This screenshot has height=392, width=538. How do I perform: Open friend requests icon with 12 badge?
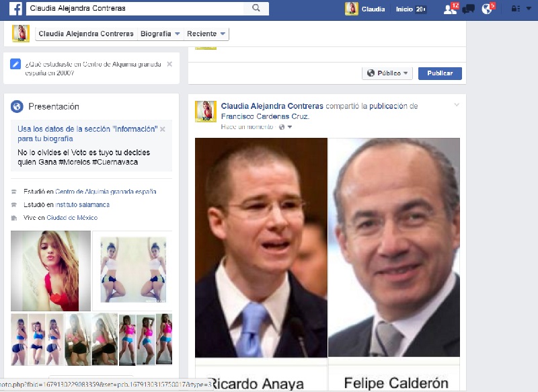coord(451,9)
